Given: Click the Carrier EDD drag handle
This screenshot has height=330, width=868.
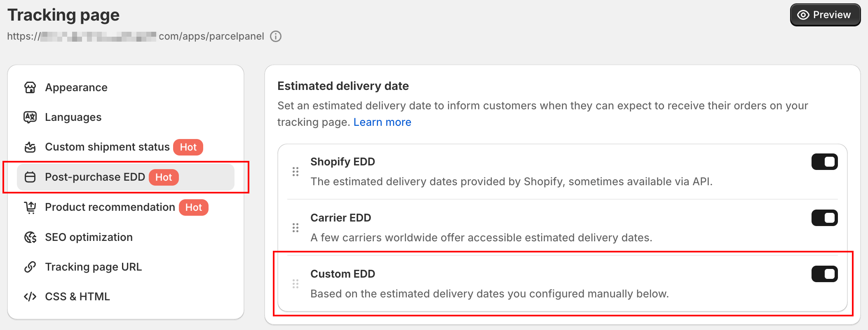Looking at the screenshot, I should (x=296, y=228).
